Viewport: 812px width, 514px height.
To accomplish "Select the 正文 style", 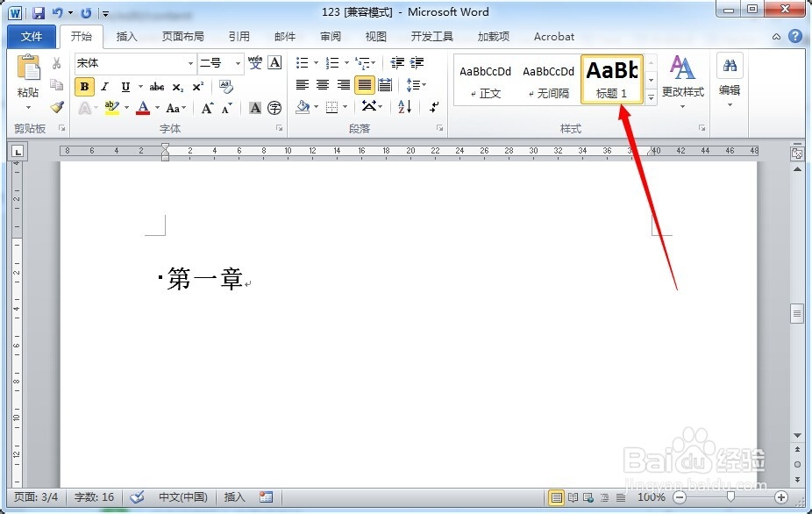I will click(x=485, y=81).
